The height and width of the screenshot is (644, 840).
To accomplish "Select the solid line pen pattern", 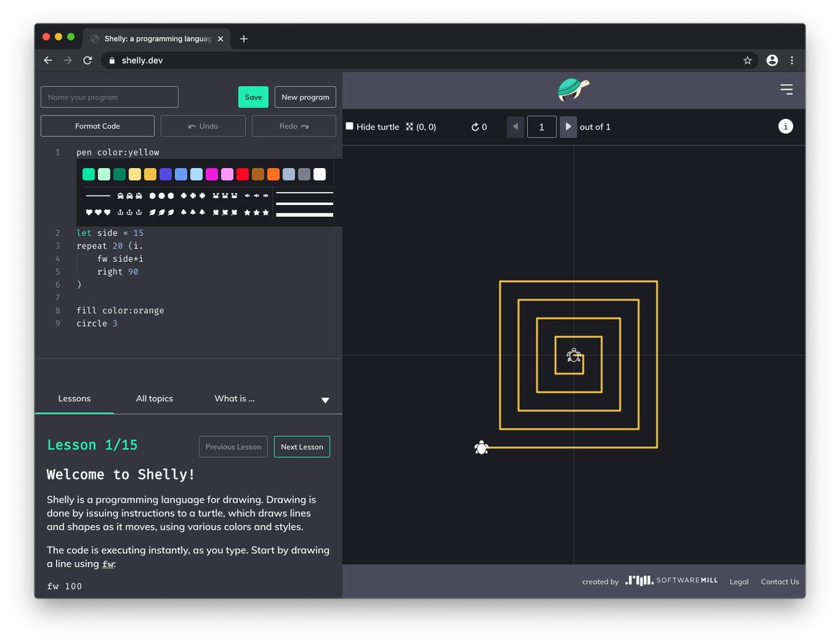I will [x=98, y=196].
